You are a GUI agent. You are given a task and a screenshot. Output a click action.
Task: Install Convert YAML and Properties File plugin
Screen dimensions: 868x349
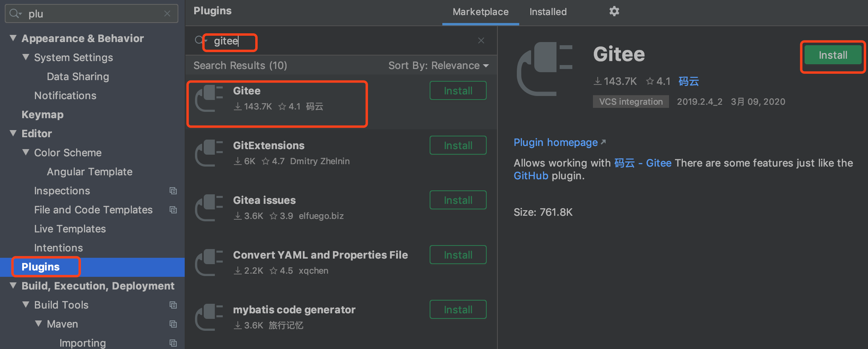458,255
